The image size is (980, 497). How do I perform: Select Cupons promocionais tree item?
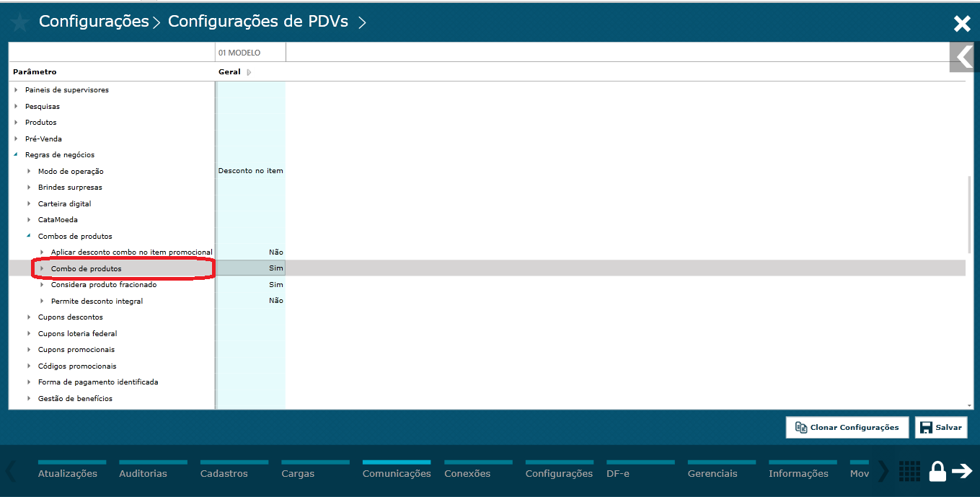pyautogui.click(x=76, y=350)
